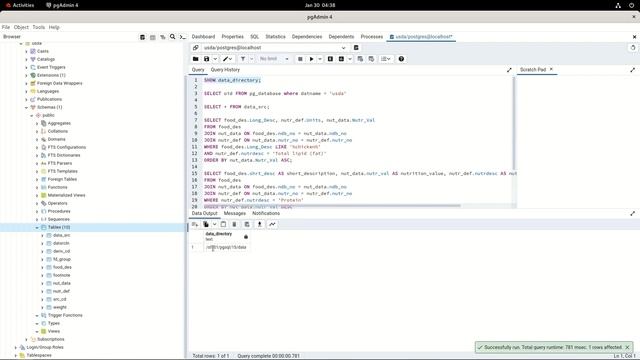Save file icon in query toolbar
This screenshot has height=360, width=640.
(207, 59)
